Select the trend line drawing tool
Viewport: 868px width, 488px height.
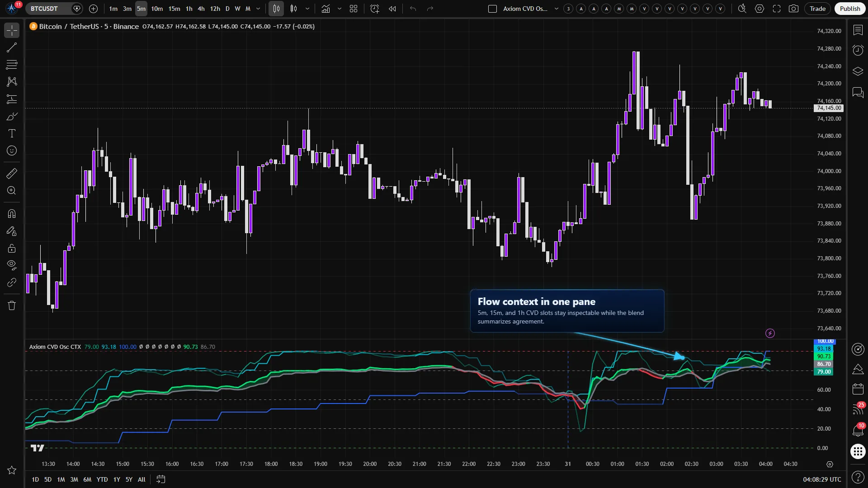tap(12, 47)
